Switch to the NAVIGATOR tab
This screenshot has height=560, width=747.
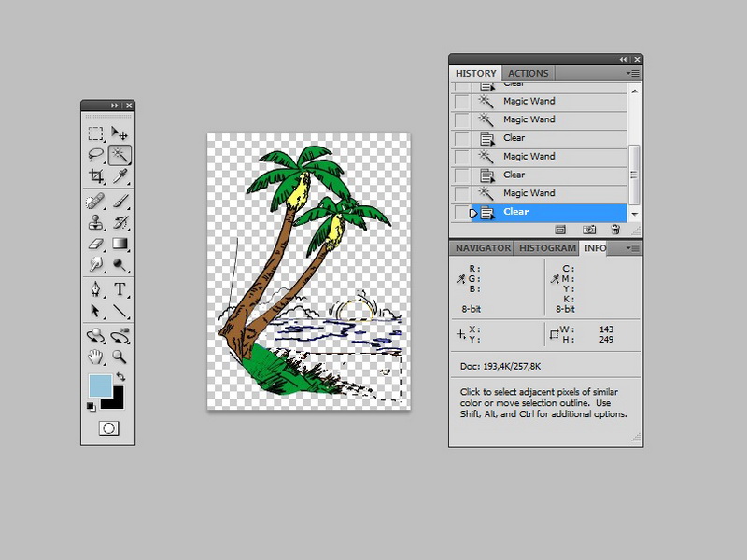coord(483,248)
